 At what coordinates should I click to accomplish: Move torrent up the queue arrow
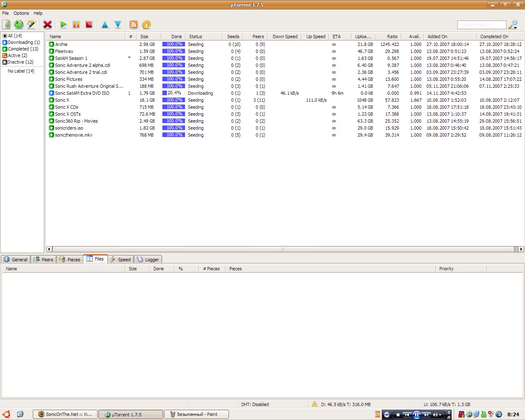(x=105, y=25)
